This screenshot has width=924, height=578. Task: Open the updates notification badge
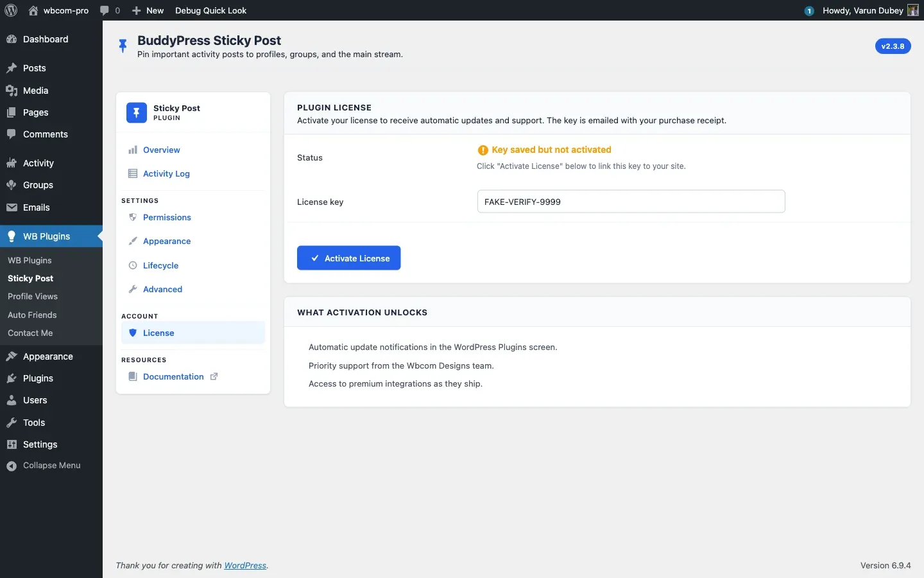coord(809,10)
